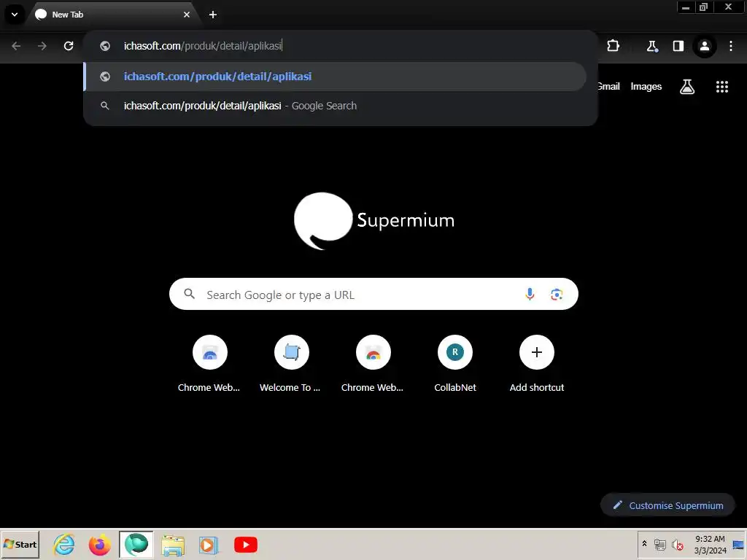Open the Images link
This screenshot has height=560, width=747.
(646, 86)
